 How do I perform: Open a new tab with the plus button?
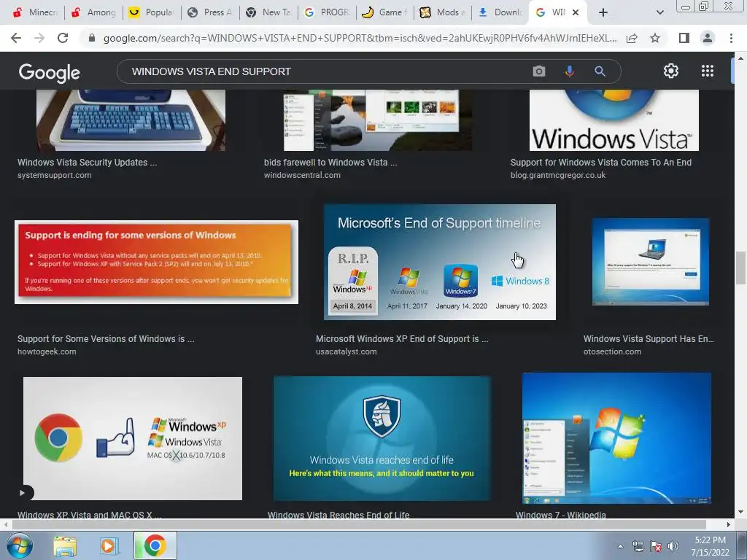click(x=603, y=12)
